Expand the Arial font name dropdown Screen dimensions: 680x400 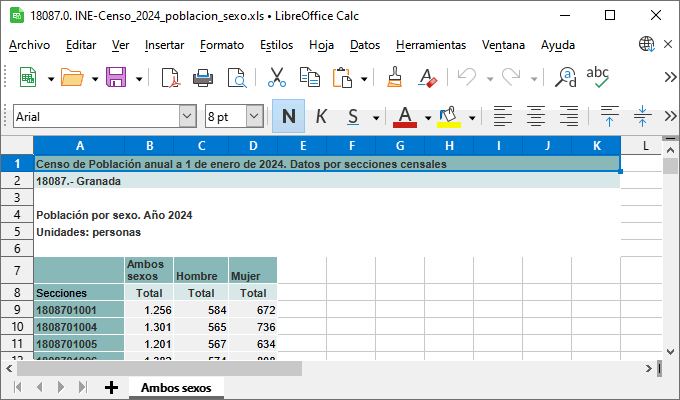[187, 116]
